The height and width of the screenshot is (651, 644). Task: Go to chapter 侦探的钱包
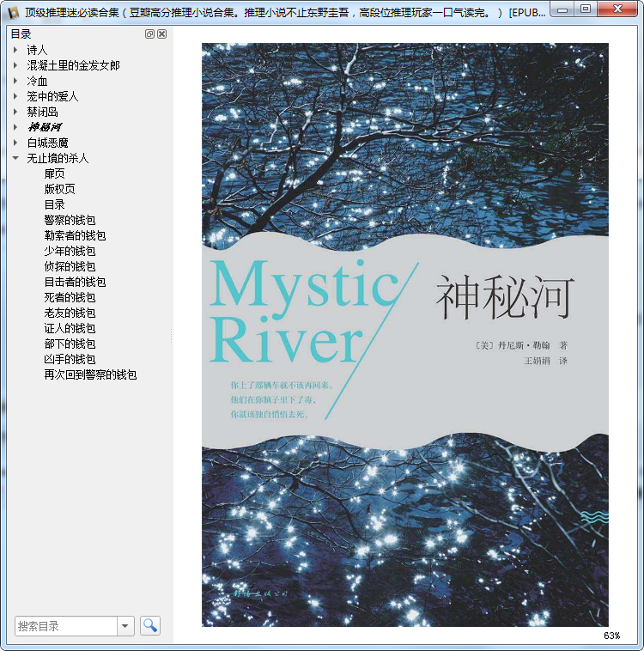click(70, 266)
